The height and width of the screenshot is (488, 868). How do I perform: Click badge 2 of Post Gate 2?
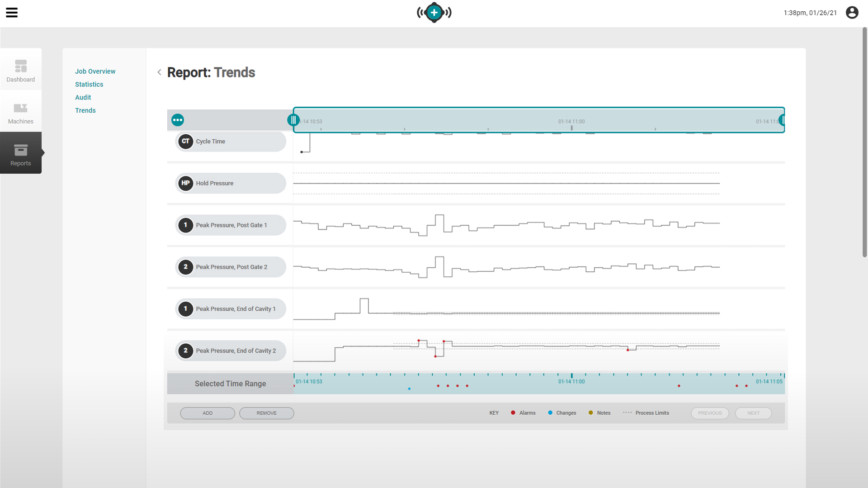[x=185, y=267]
